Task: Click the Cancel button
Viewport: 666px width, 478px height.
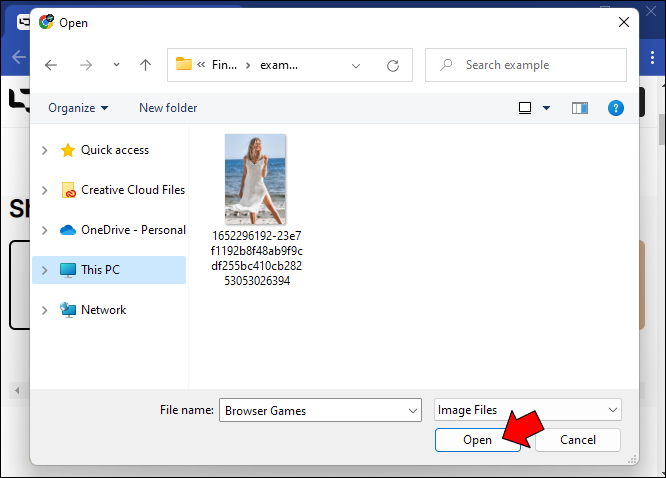Action: tap(578, 440)
